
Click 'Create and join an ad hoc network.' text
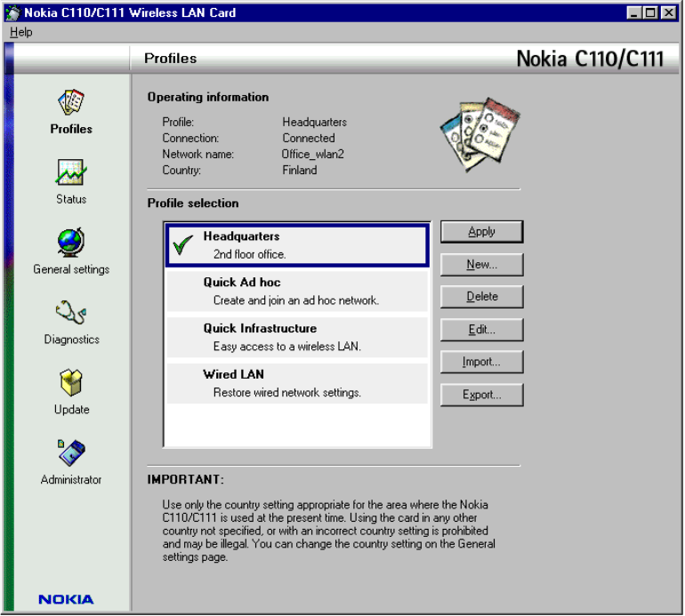tap(295, 300)
